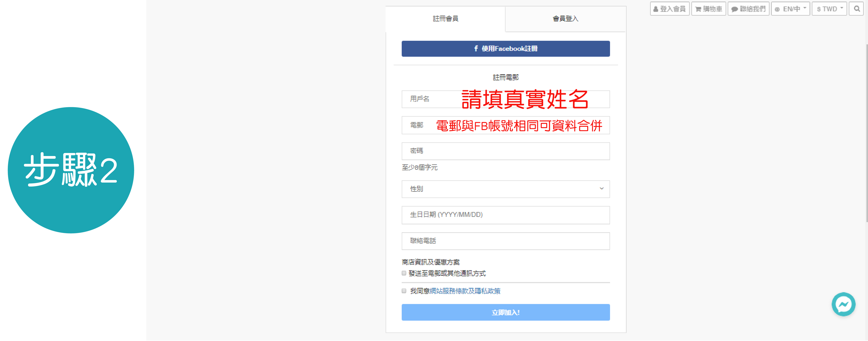The image size is (868, 341).
Task: Click the 聯絡我們 speech bubble icon
Action: [x=734, y=9]
